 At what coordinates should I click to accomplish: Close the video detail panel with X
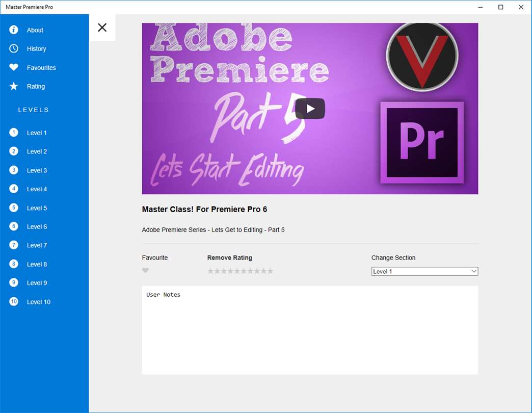pyautogui.click(x=102, y=28)
